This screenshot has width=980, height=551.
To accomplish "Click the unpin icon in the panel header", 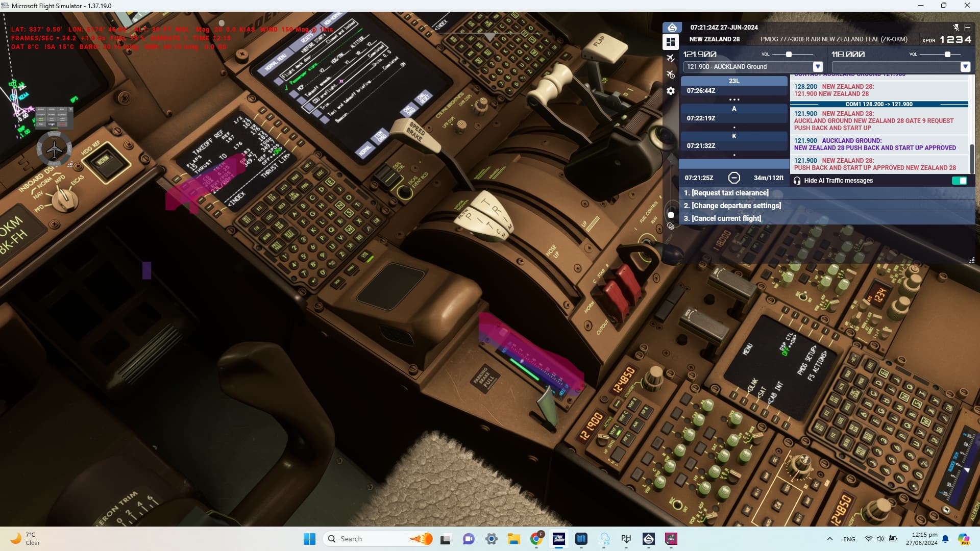I will (x=956, y=27).
